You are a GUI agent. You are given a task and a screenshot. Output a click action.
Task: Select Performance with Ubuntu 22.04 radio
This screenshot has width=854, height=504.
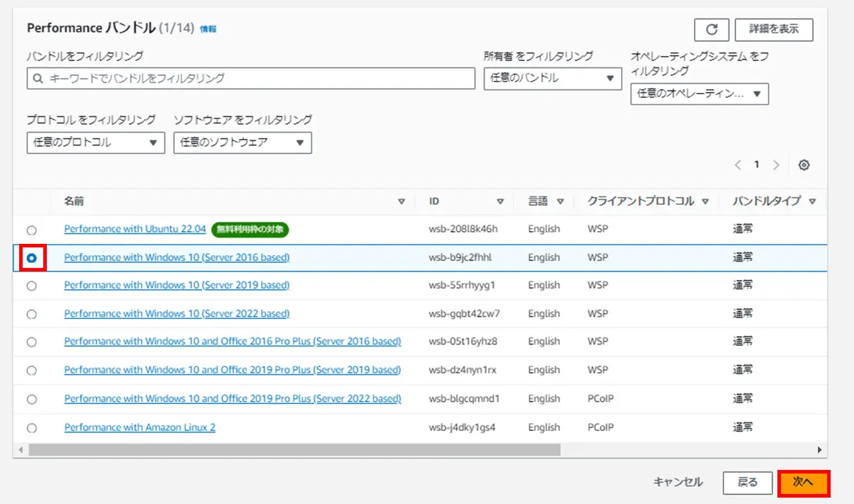[31, 230]
